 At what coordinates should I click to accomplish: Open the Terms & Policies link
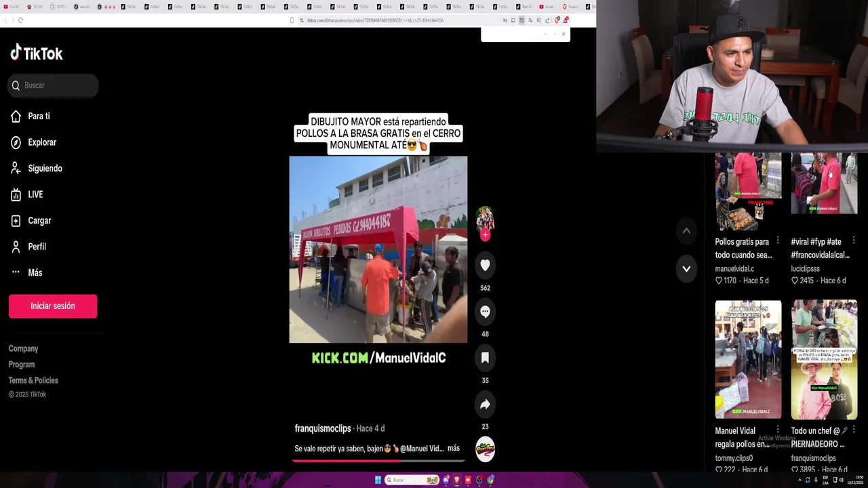click(x=33, y=380)
